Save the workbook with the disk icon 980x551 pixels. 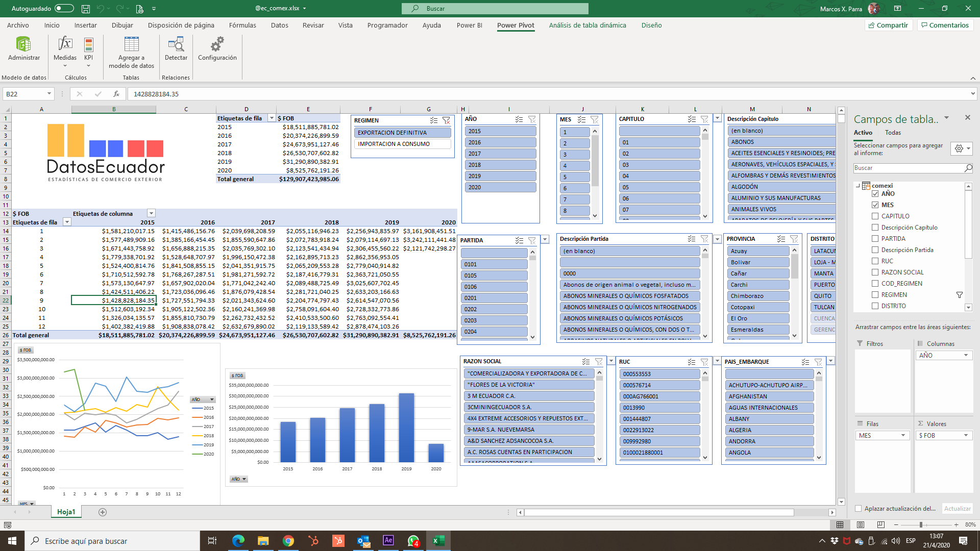[x=86, y=9]
